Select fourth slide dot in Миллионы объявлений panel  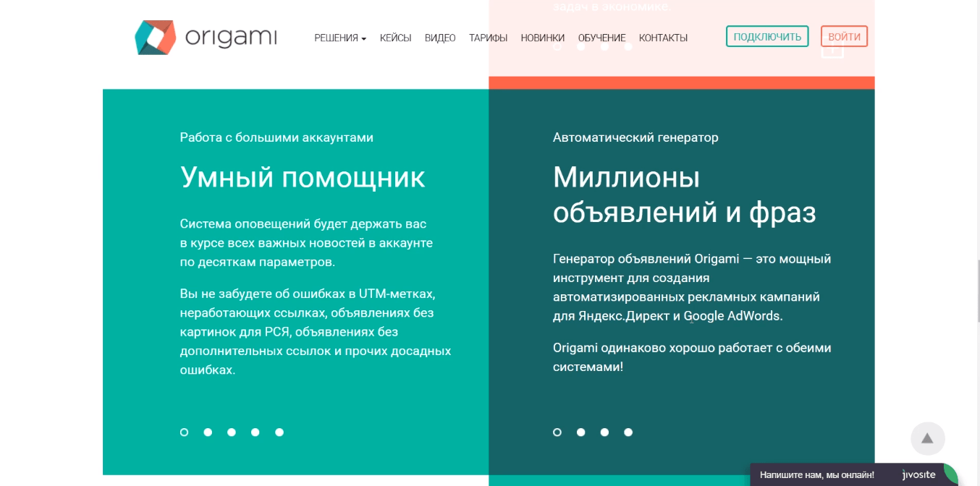point(628,432)
